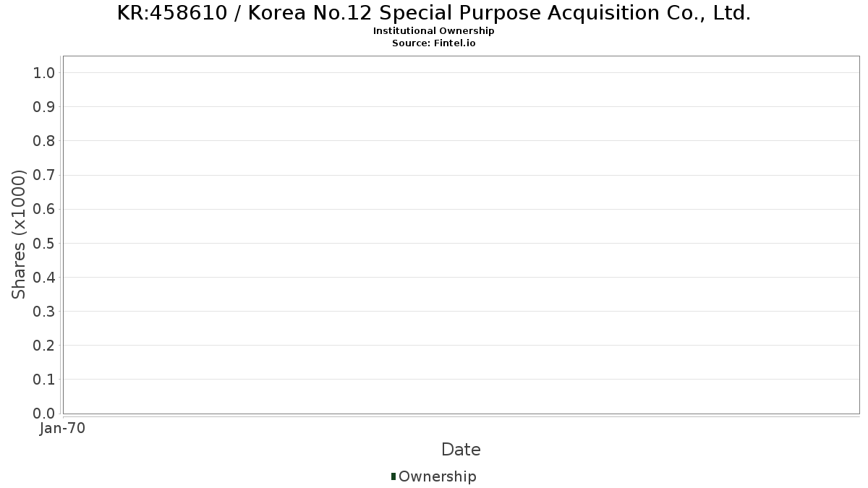Click the Date axis title
This screenshot has height=488, width=868.
pyautogui.click(x=461, y=450)
